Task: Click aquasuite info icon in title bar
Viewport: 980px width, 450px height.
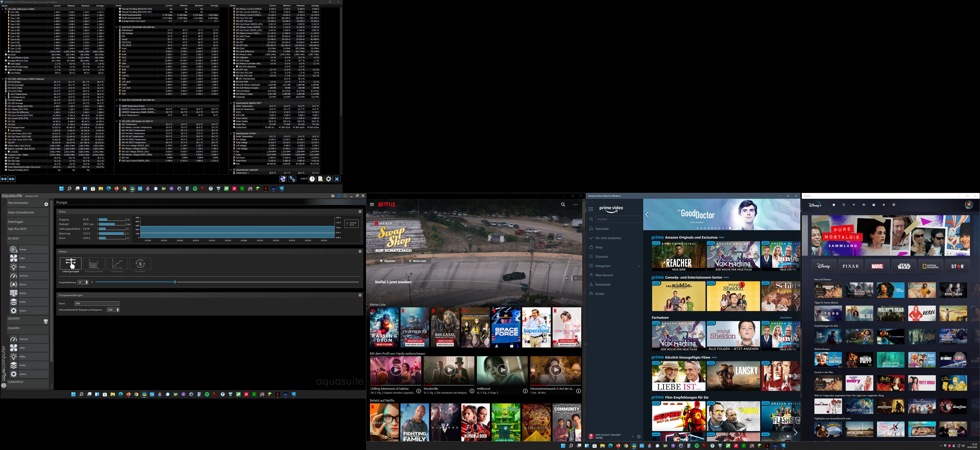Action: tap(345, 196)
